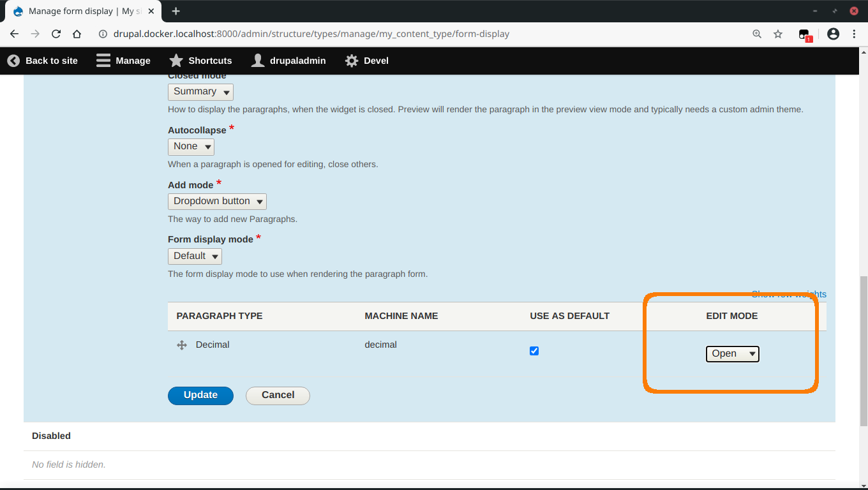
Task: Click the bookmark star in address bar
Action: point(778,34)
